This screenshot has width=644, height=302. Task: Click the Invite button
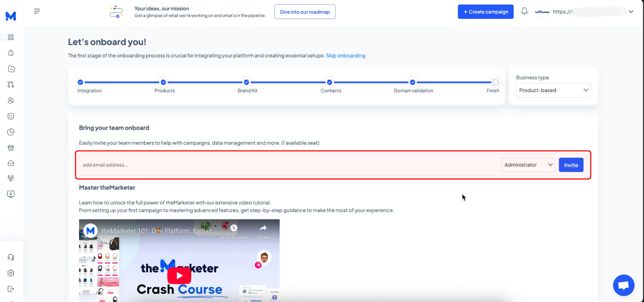pyautogui.click(x=571, y=165)
